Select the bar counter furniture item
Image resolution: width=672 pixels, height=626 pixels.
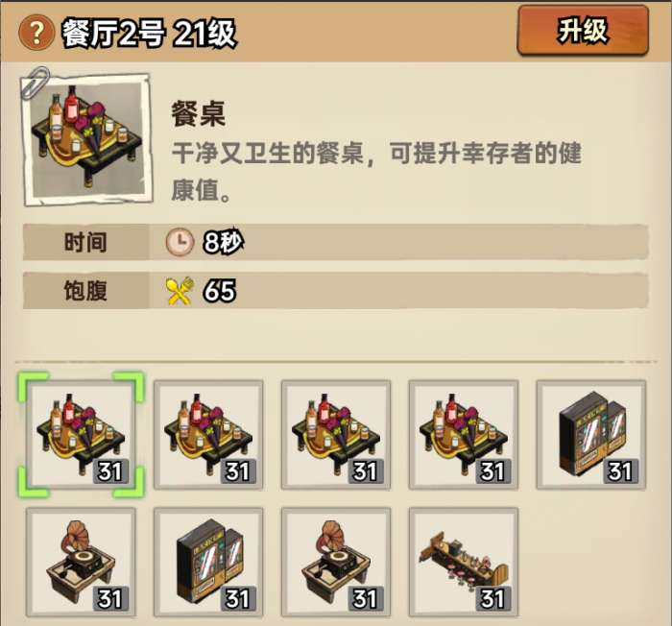coord(464,562)
